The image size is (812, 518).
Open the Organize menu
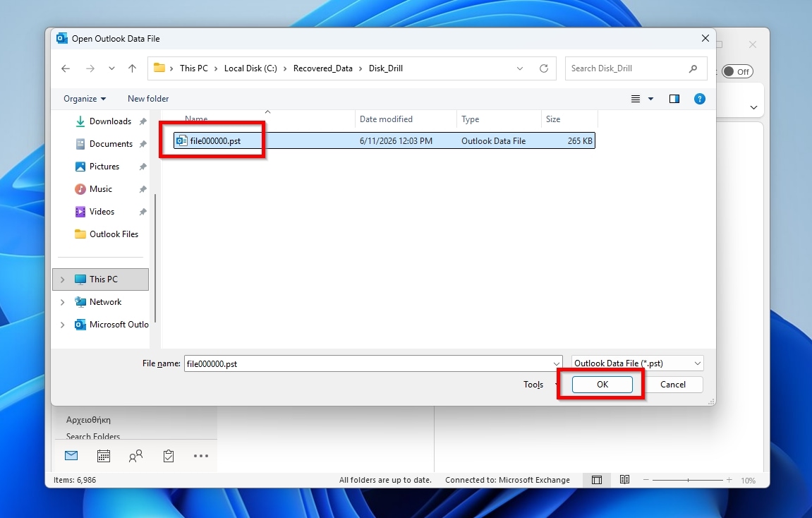85,98
